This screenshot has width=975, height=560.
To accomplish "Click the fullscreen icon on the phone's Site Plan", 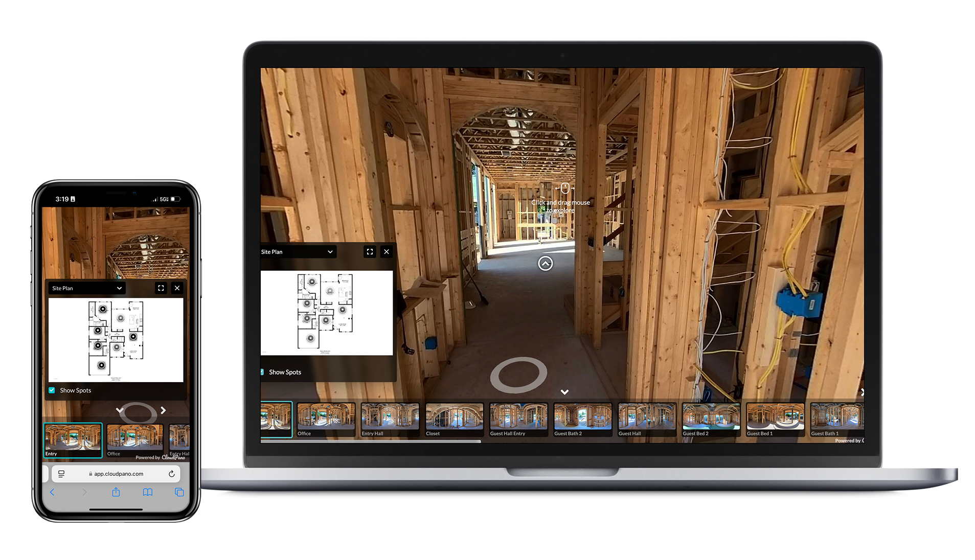I will pyautogui.click(x=161, y=288).
